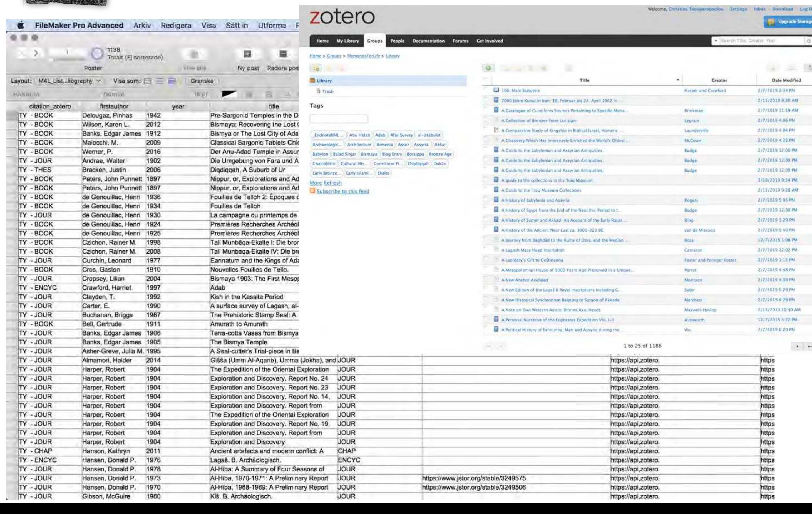Image resolution: width=812 pixels, height=514 pixels.
Task: Click the Granska button
Action: click(202, 81)
